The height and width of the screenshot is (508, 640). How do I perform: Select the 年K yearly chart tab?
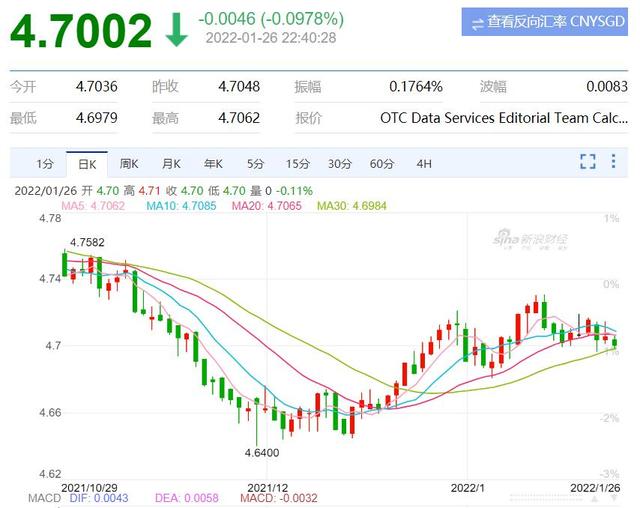(x=213, y=163)
